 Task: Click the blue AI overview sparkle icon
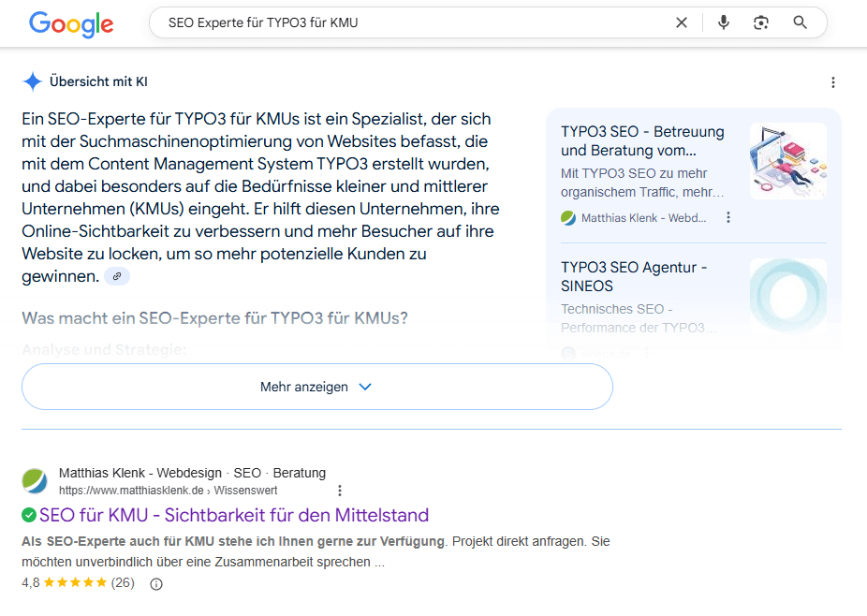pyautogui.click(x=33, y=81)
